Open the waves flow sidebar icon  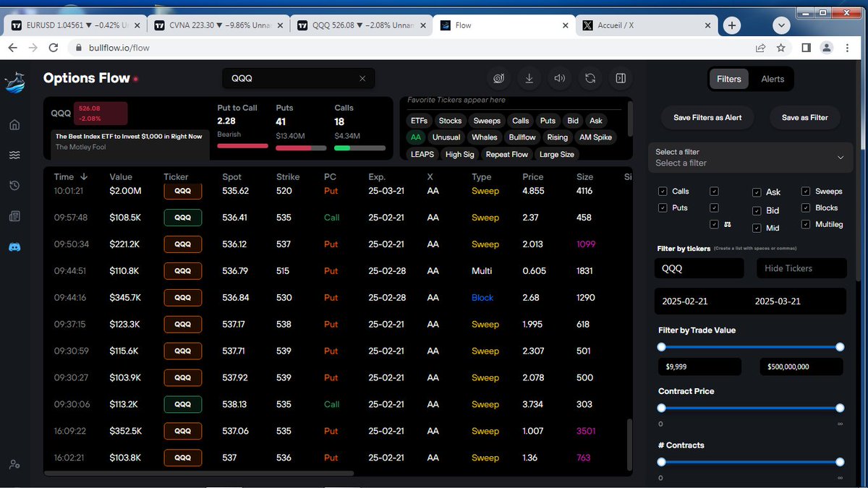point(14,155)
